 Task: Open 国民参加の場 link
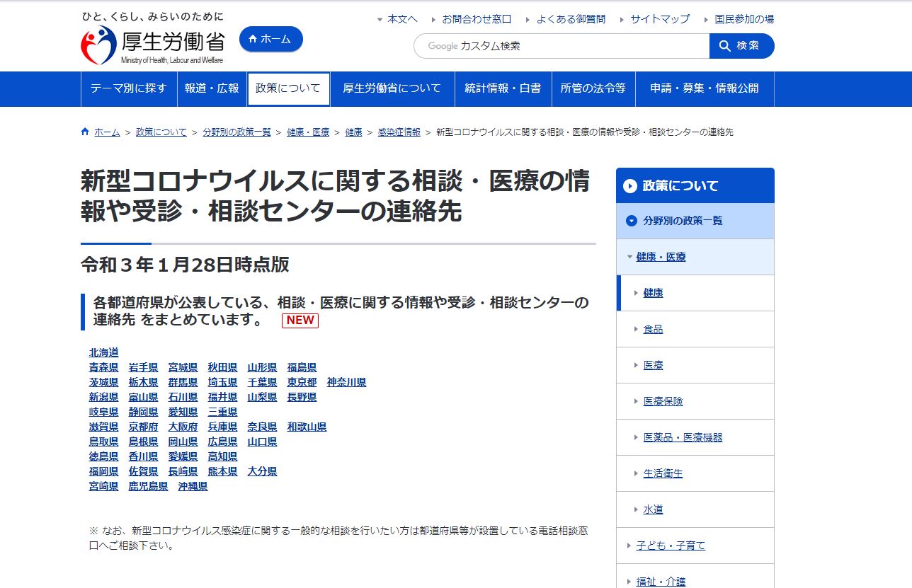coord(744,19)
